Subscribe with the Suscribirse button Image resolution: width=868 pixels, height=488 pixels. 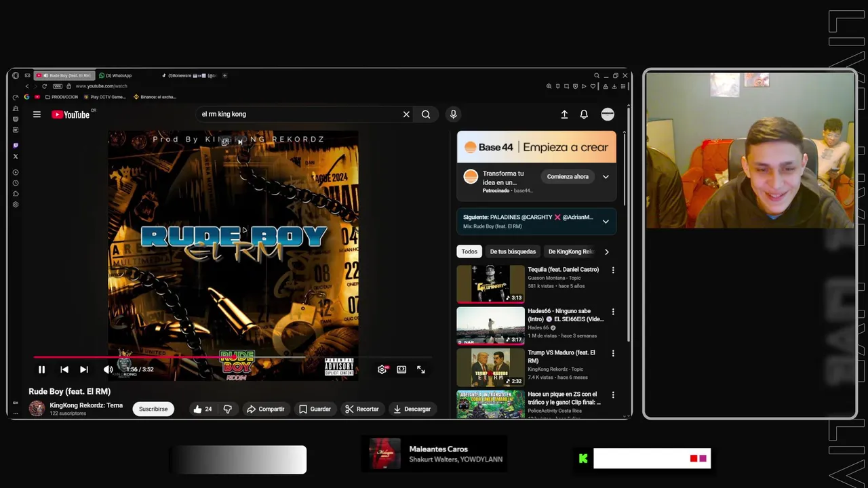pyautogui.click(x=153, y=409)
